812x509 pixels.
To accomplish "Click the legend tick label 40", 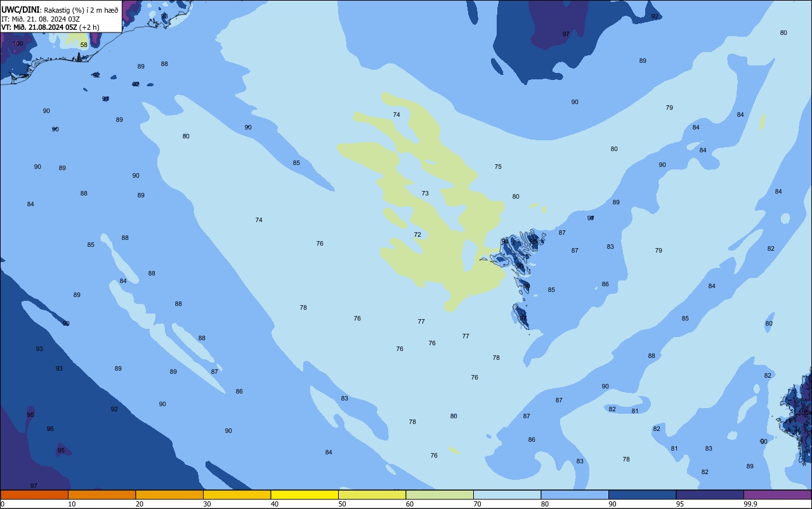I will (x=275, y=504).
